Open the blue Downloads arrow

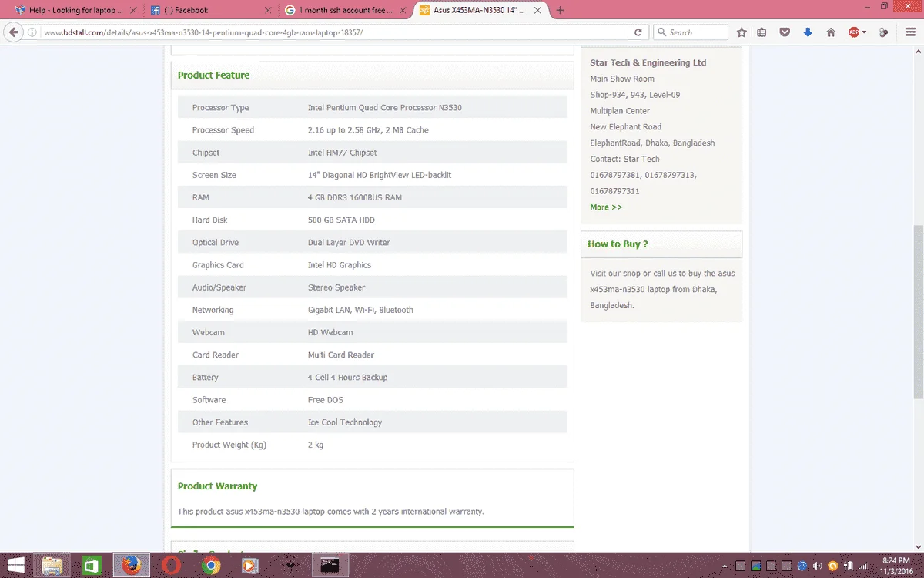tap(807, 32)
